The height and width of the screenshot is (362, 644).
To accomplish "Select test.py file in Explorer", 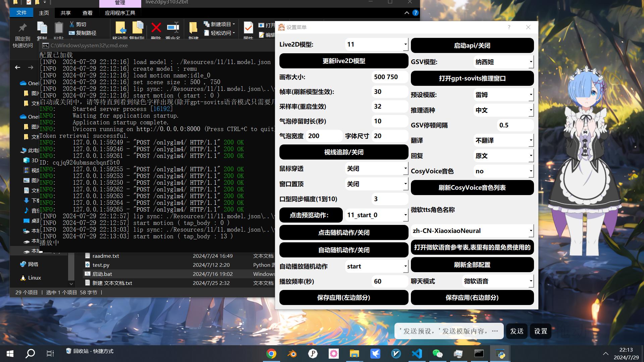I will (101, 265).
